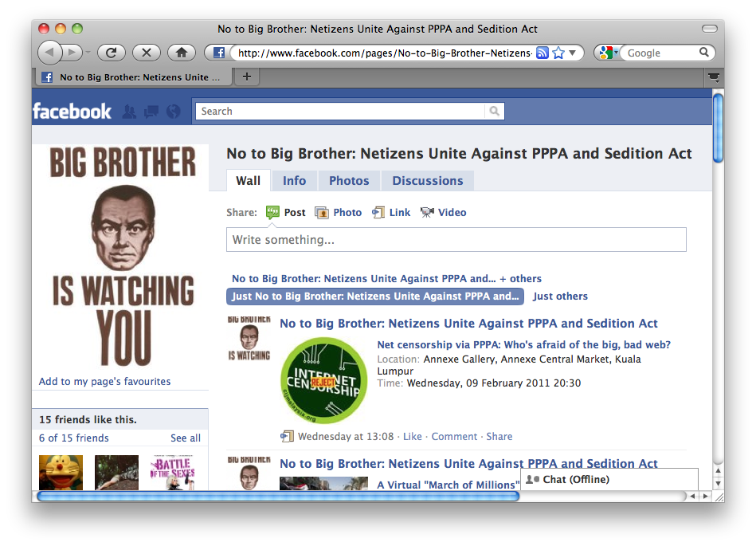The width and height of the screenshot is (756, 546).
Task: Choose the Photo share option
Action: [338, 212]
